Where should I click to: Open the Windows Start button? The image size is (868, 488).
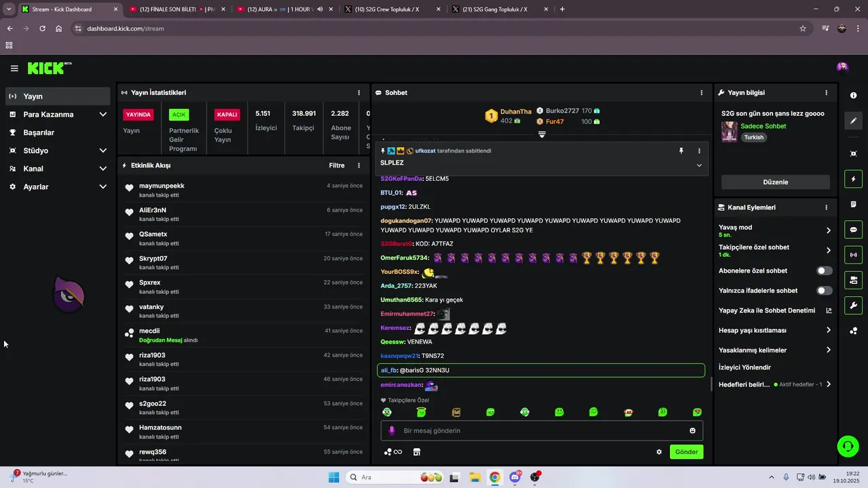click(x=334, y=477)
